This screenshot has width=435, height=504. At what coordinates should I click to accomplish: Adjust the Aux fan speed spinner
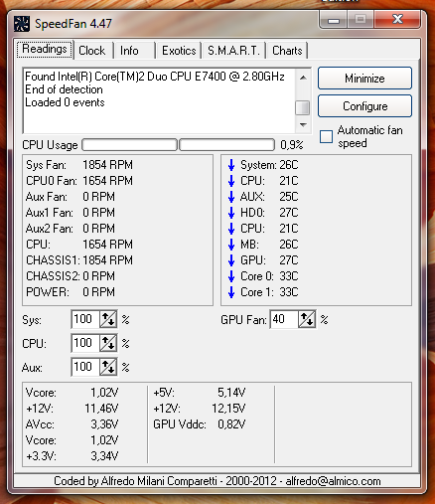(108, 367)
